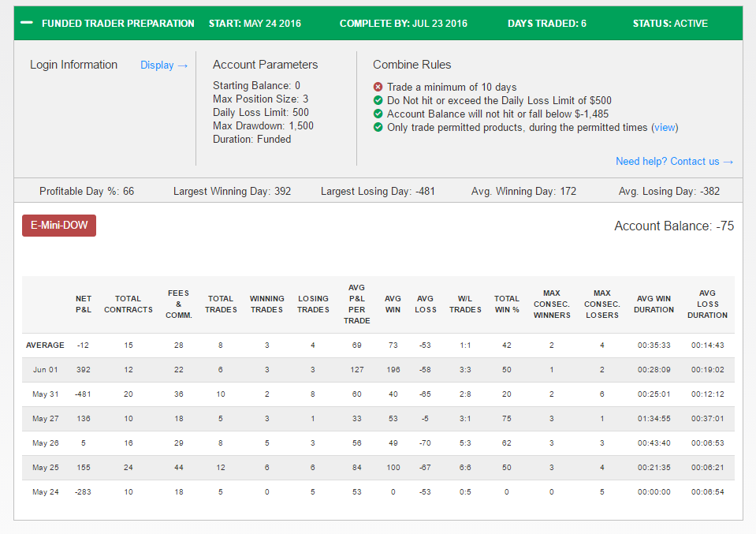
Task: Click Avg. Losing Day: -382 statistic
Action: coord(669,191)
